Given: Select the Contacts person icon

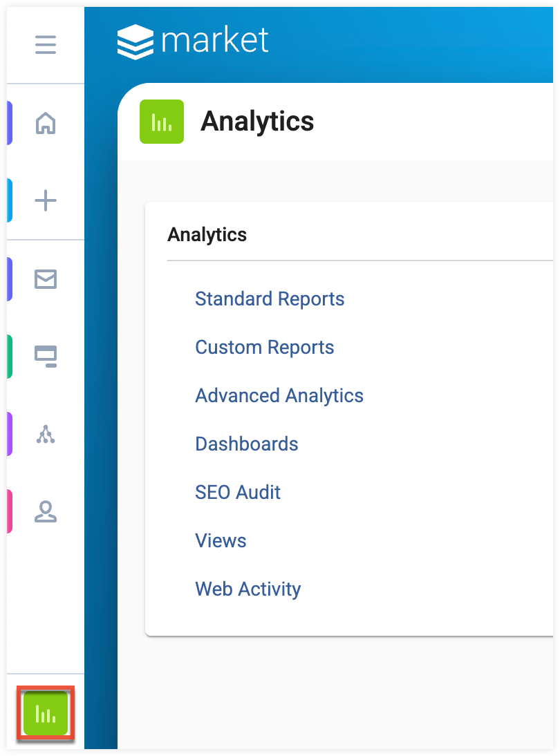Looking at the screenshot, I should click(45, 511).
